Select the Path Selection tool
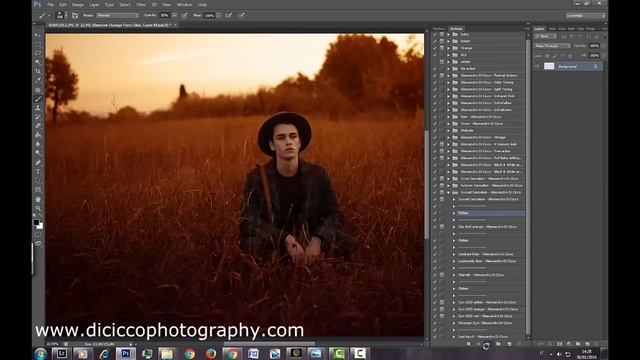 tap(38, 180)
